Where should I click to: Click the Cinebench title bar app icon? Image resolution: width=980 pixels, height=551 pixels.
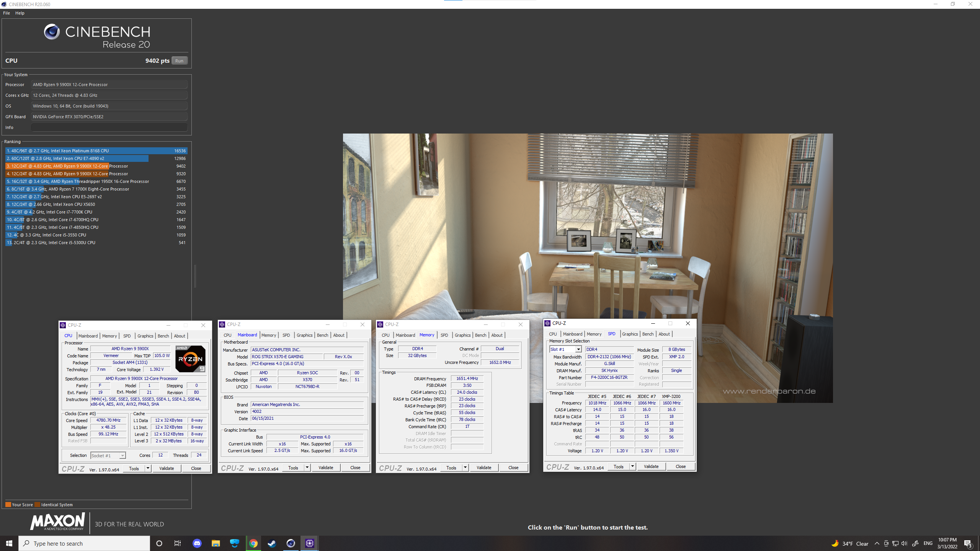tap(4, 4)
